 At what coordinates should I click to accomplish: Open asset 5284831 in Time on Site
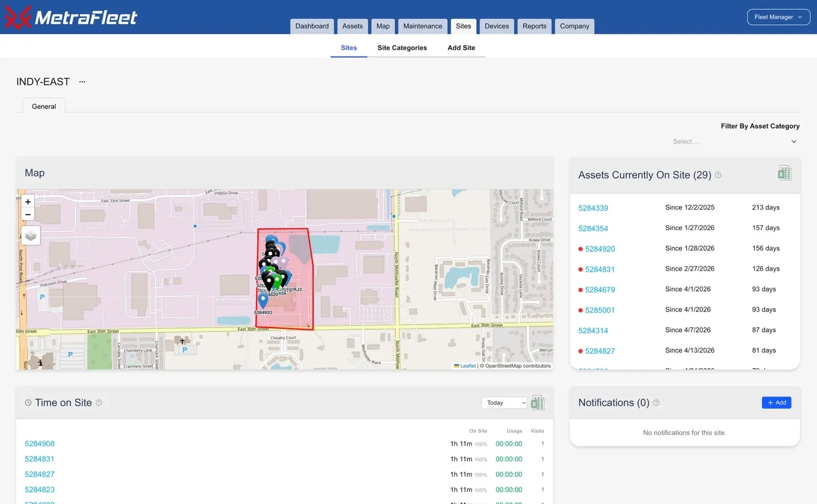pos(39,459)
